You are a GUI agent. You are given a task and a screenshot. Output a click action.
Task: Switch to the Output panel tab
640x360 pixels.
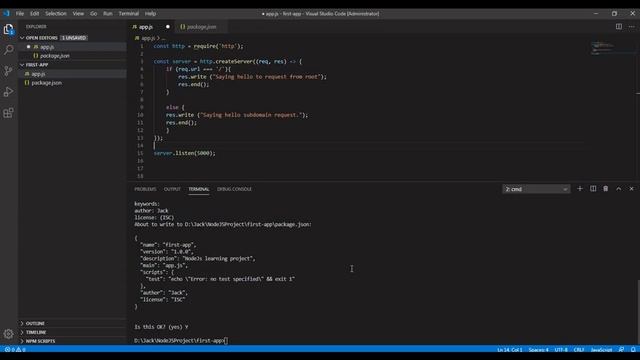(x=172, y=189)
